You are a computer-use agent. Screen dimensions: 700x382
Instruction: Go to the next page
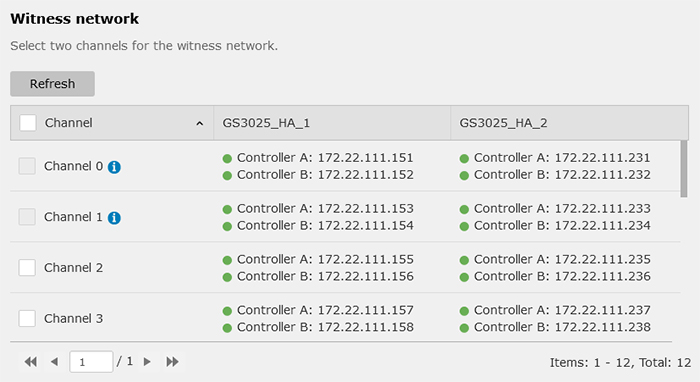tap(147, 361)
